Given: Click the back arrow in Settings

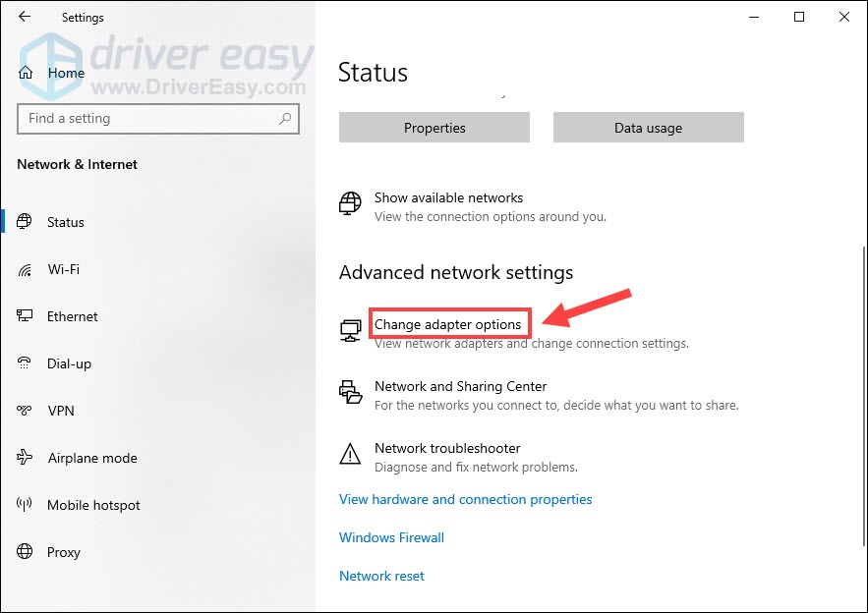Looking at the screenshot, I should click(25, 17).
